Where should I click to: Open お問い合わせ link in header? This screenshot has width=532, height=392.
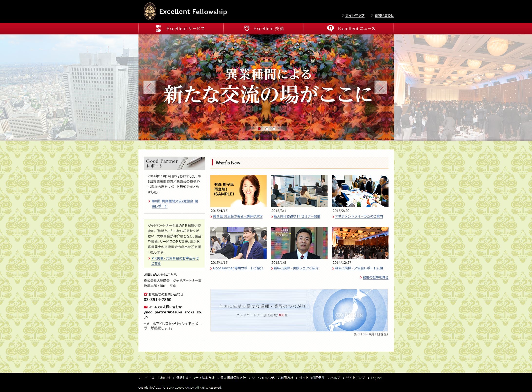tap(384, 15)
